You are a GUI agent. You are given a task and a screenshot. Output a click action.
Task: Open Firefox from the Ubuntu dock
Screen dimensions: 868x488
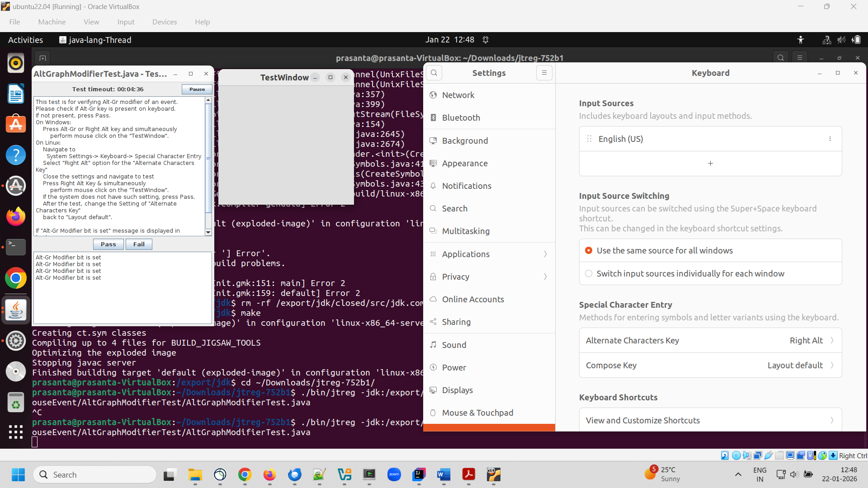[16, 216]
